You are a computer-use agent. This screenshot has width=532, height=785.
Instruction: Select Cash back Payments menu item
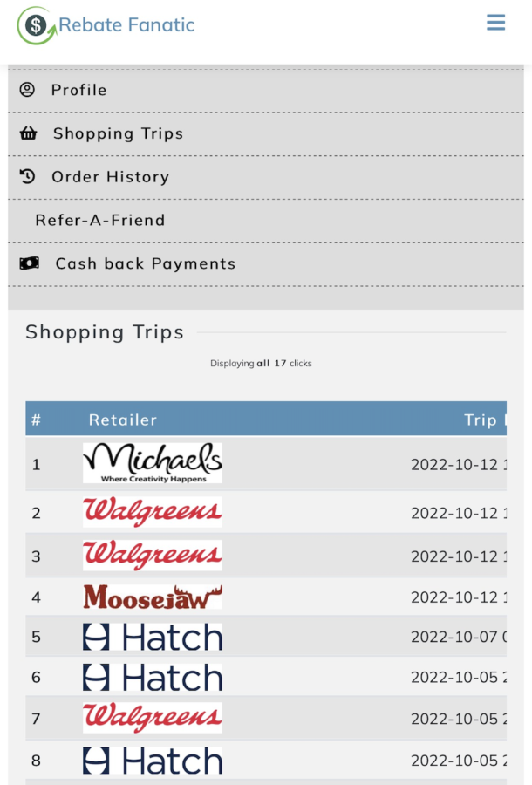pyautogui.click(x=266, y=264)
